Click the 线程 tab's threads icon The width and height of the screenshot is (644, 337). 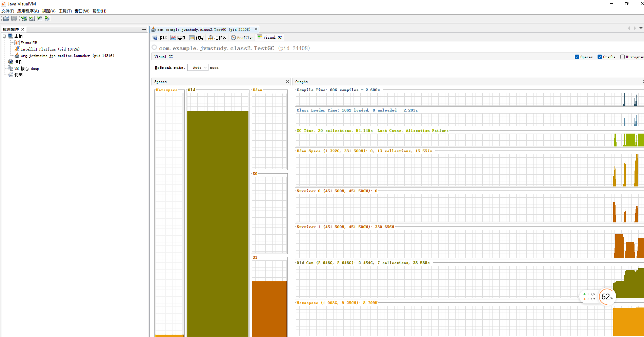[192, 38]
